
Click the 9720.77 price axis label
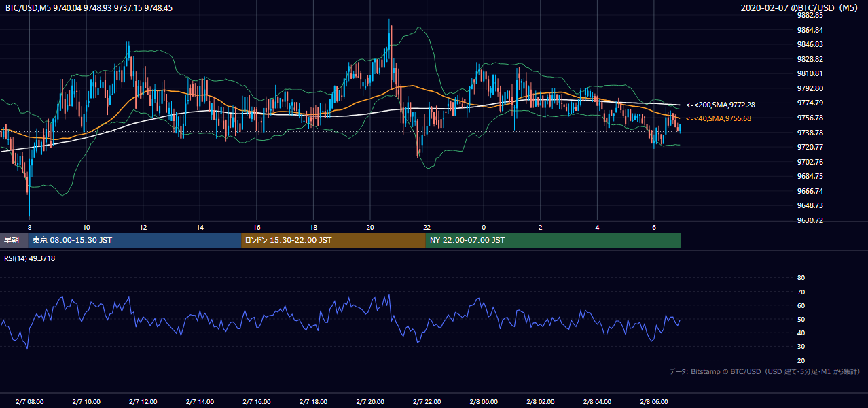pos(810,147)
